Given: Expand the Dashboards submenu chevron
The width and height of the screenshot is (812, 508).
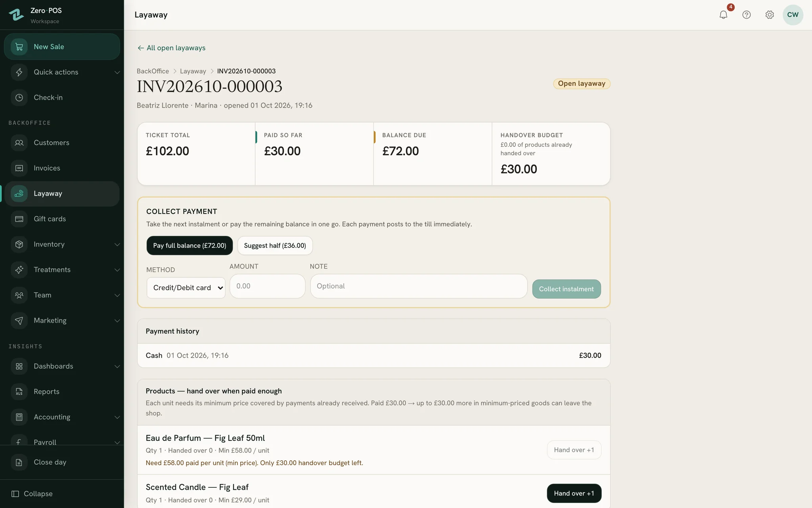Looking at the screenshot, I should click(117, 366).
